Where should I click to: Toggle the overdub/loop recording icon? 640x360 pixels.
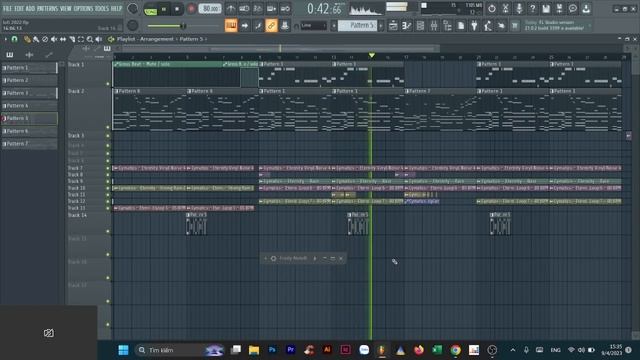point(271,9)
